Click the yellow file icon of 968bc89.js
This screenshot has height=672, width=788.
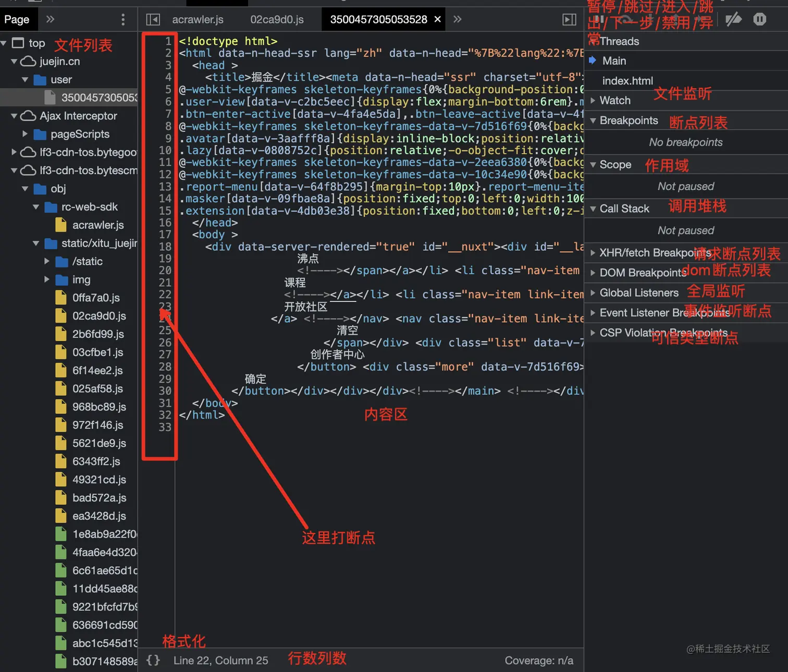pyautogui.click(x=61, y=407)
